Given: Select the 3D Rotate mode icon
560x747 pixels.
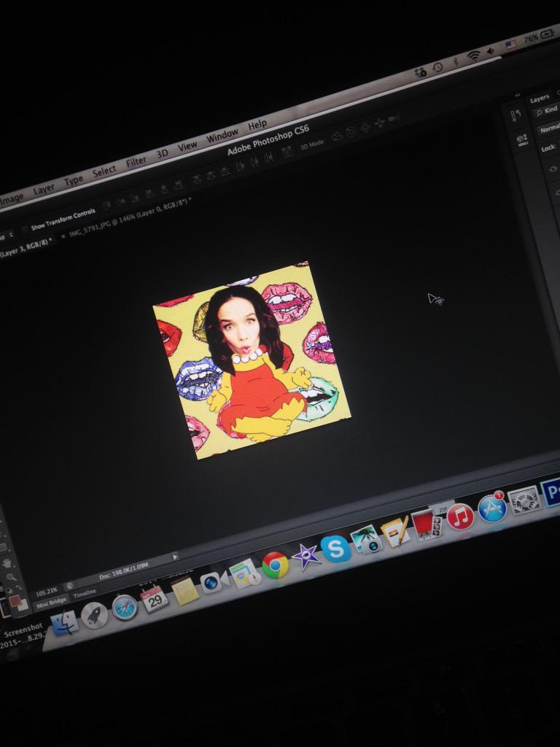Looking at the screenshot, I should pos(337,136).
